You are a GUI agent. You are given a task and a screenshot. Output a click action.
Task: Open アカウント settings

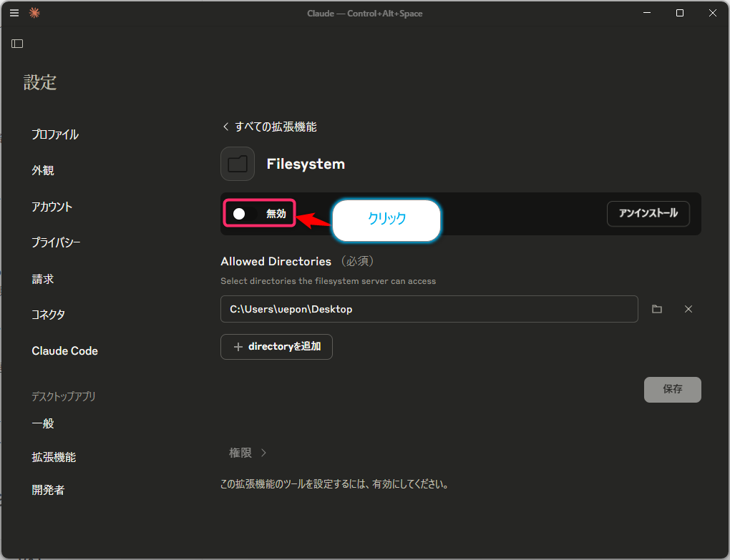click(x=52, y=207)
